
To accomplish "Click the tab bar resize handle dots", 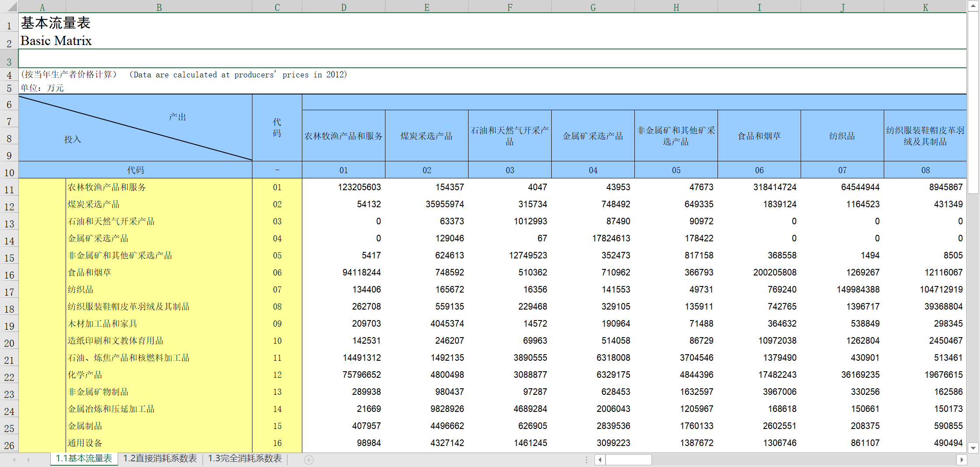I will (x=586, y=460).
